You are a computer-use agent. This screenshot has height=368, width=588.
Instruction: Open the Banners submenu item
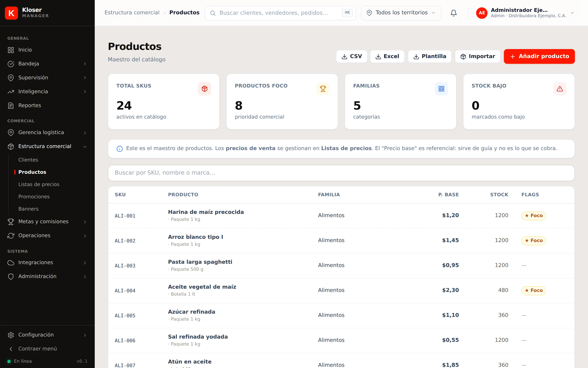pos(28,209)
